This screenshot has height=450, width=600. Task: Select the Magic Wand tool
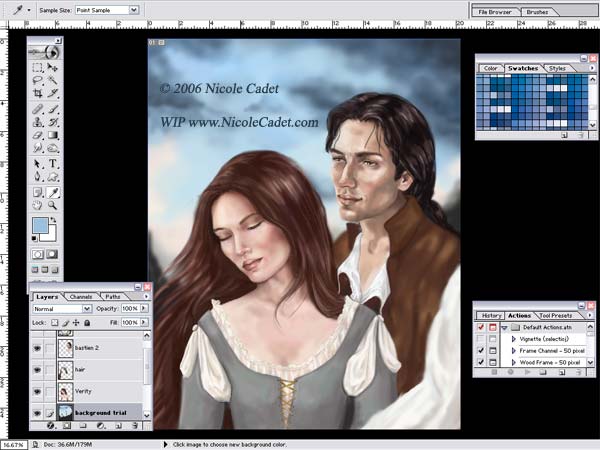click(x=52, y=80)
